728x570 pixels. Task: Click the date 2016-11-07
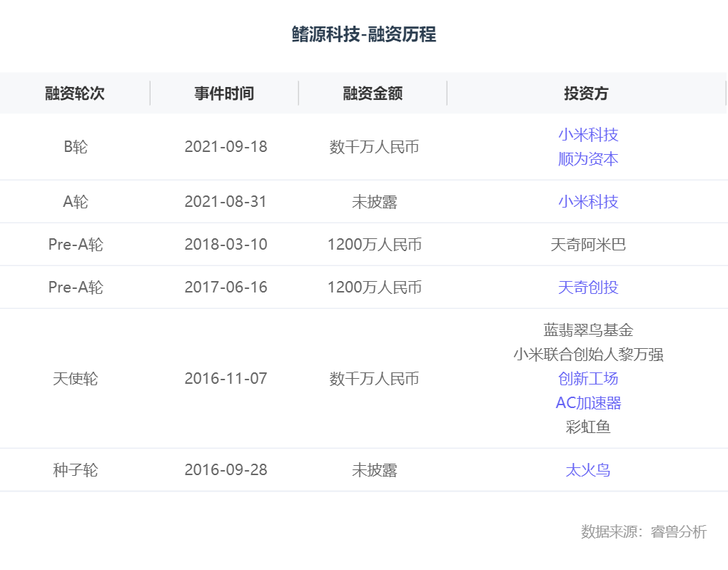(226, 378)
